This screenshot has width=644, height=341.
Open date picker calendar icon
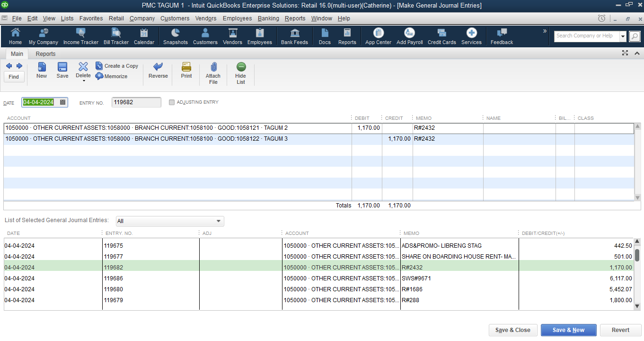[x=62, y=102]
